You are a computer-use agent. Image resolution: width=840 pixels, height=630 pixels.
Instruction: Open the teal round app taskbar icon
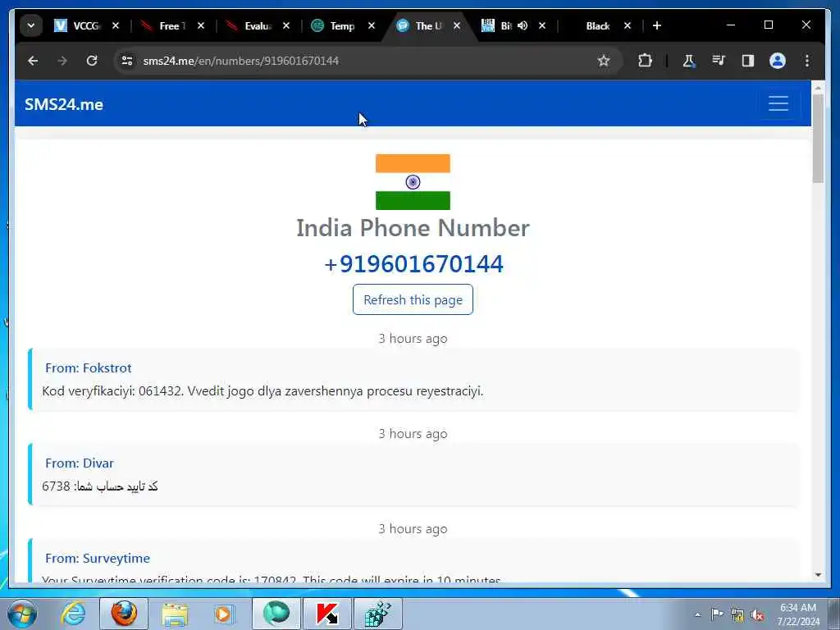(276, 614)
